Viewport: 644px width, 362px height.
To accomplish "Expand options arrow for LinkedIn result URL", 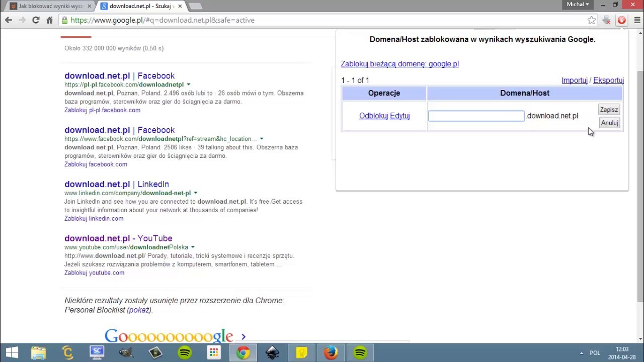I will 196,193.
